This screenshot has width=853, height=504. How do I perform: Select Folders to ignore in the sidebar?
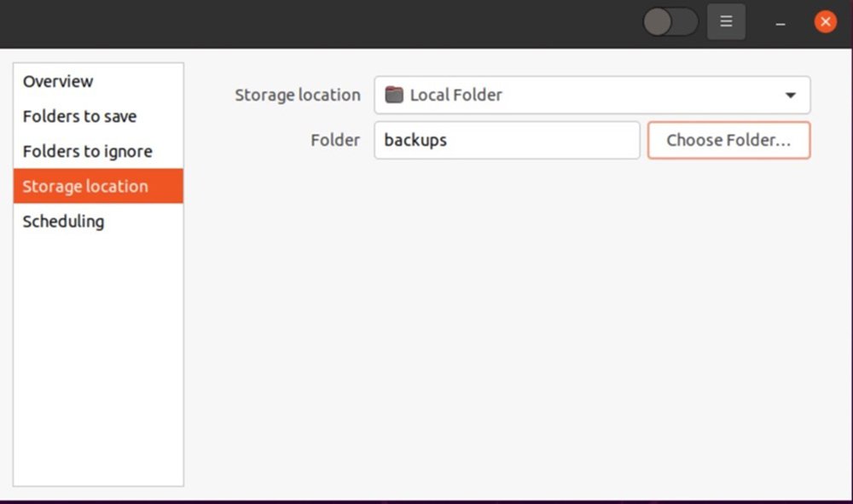(x=87, y=152)
